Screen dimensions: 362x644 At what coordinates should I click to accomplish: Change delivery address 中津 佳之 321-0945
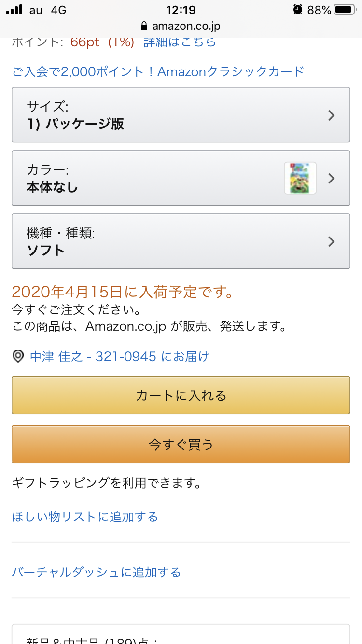coord(119,357)
